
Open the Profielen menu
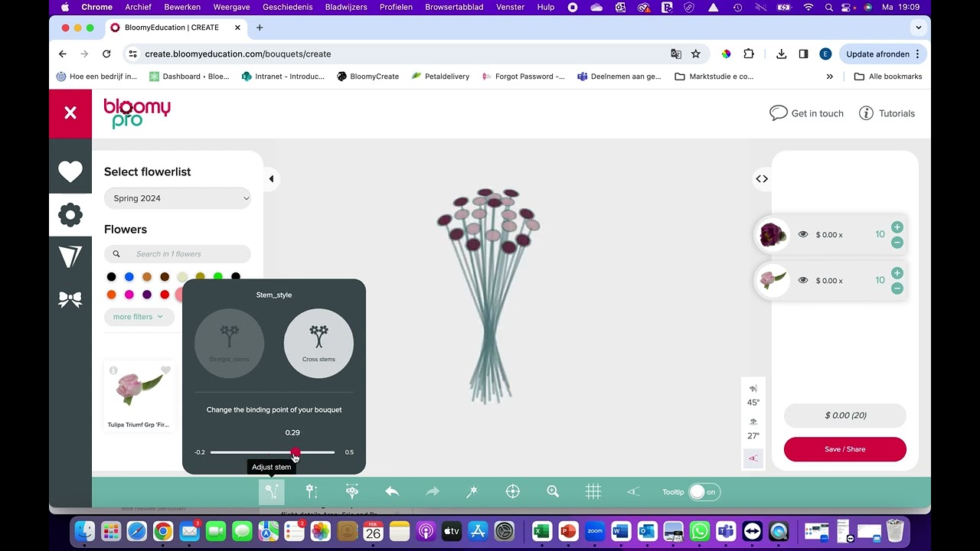[396, 7]
